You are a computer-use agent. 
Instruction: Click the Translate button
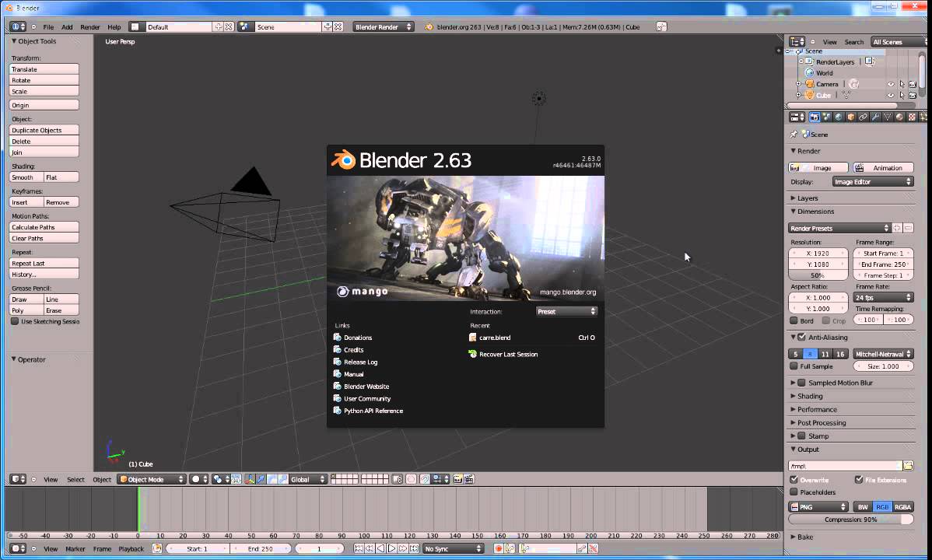44,69
